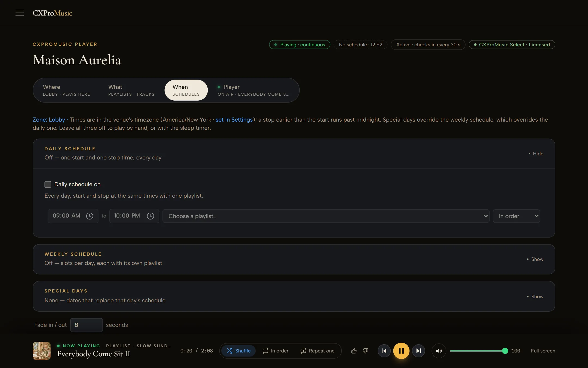588x368 pixels.
Task: Open the In order dropdown in Daily schedule
Action: point(516,216)
